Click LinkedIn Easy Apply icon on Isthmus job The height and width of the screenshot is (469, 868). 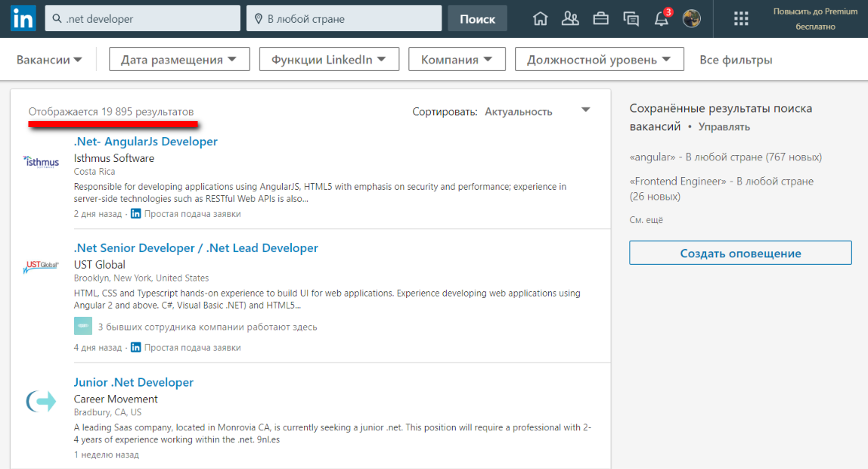tap(135, 214)
